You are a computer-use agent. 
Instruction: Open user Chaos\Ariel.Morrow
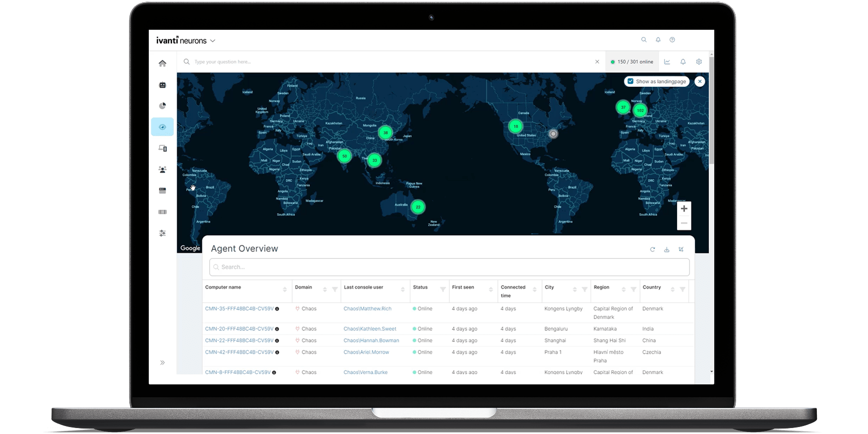(367, 352)
